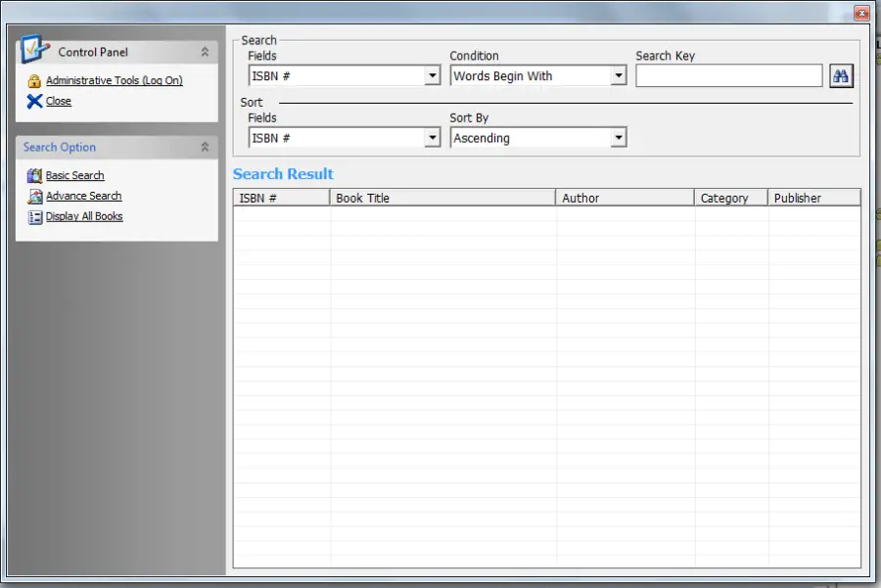Click the Display All Books list icon
The height and width of the screenshot is (588, 881).
coord(35,217)
